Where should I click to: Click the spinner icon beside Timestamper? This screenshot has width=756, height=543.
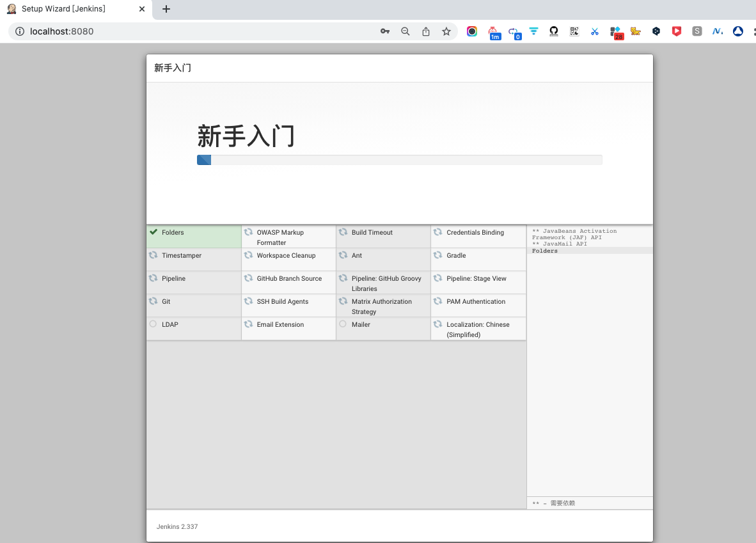point(154,255)
